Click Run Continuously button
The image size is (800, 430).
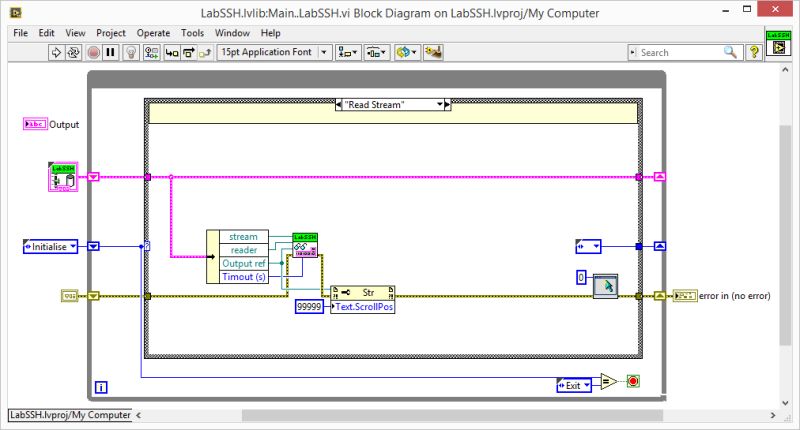click(73, 52)
